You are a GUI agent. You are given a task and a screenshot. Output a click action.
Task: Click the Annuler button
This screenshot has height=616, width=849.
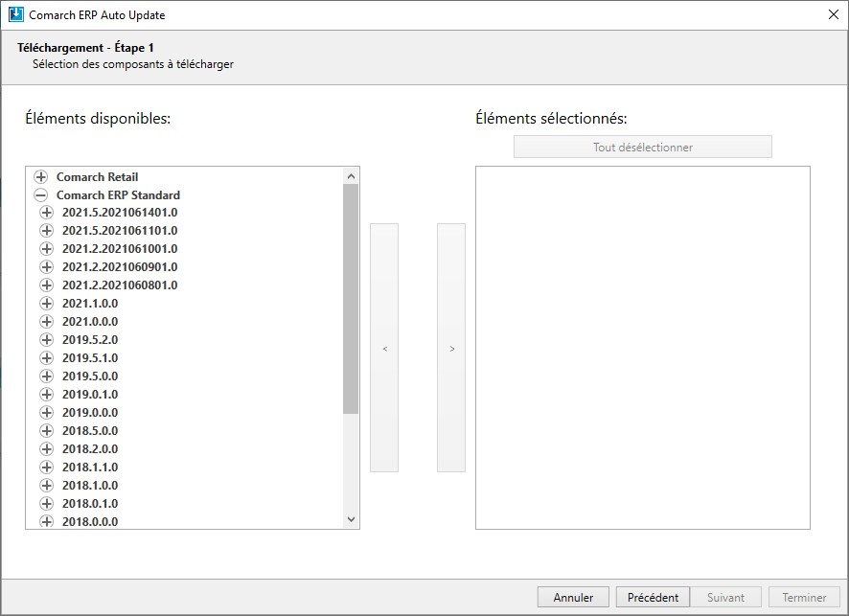point(573,597)
